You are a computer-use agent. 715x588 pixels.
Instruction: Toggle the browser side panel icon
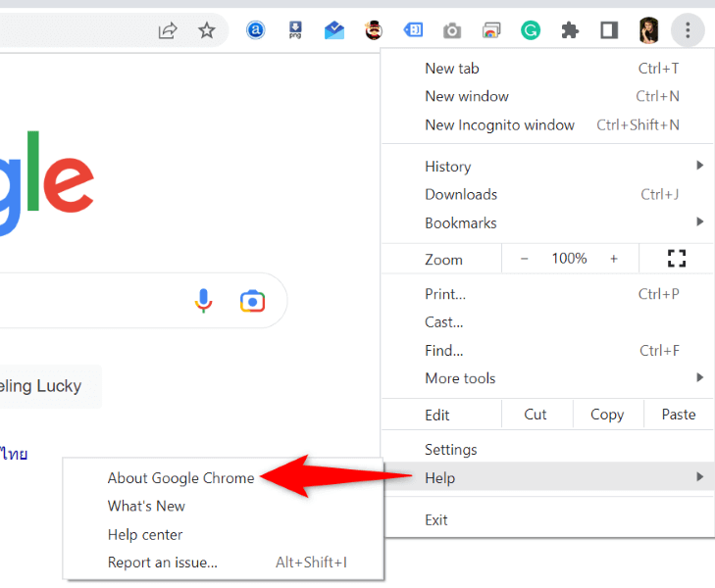click(x=609, y=30)
